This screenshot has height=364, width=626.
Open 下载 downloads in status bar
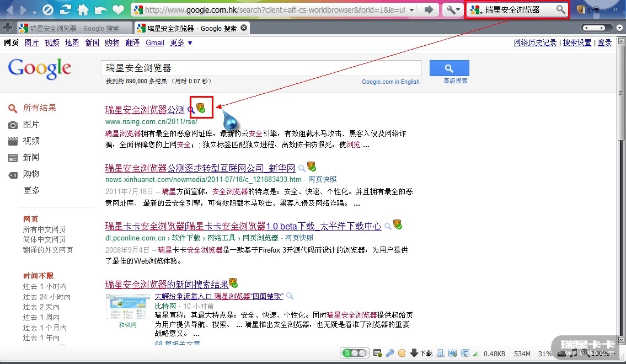click(421, 353)
